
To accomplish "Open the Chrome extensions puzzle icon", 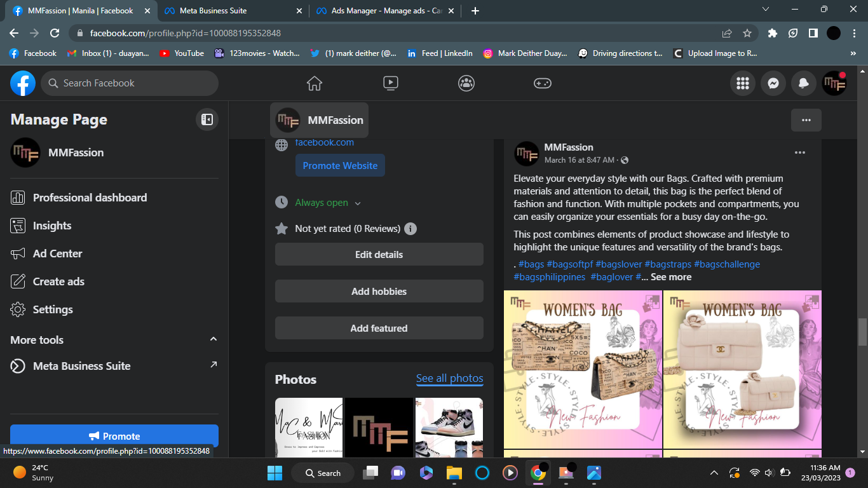I will click(773, 33).
